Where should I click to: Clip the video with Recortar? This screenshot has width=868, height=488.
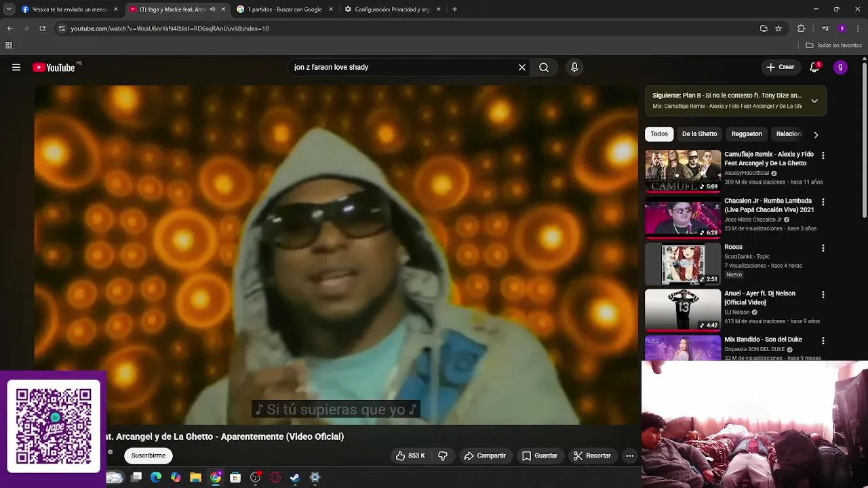click(592, 455)
